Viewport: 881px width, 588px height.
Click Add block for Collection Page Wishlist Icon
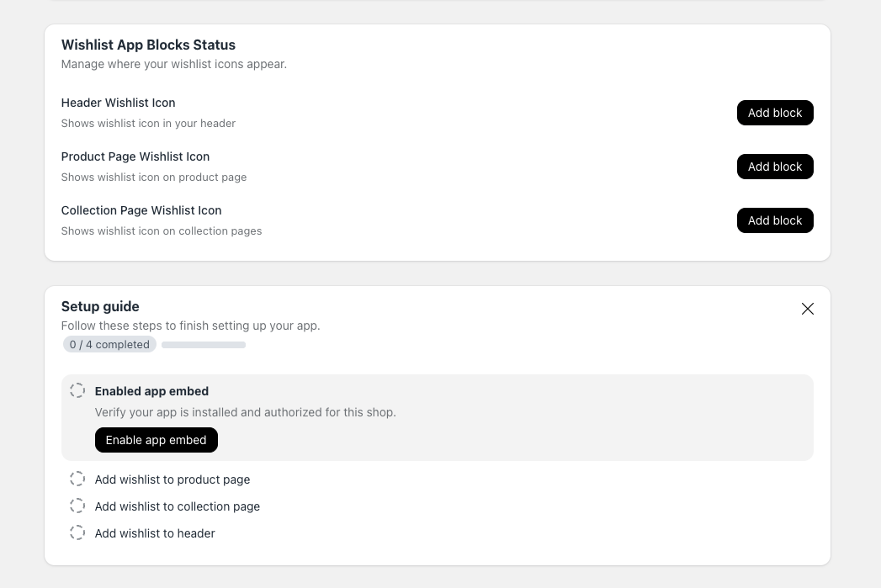pos(775,220)
